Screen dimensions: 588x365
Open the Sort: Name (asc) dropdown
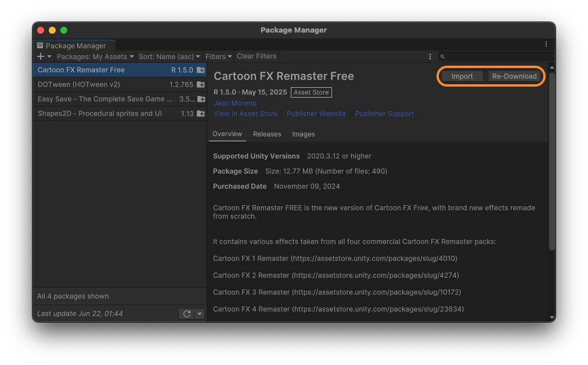click(169, 56)
